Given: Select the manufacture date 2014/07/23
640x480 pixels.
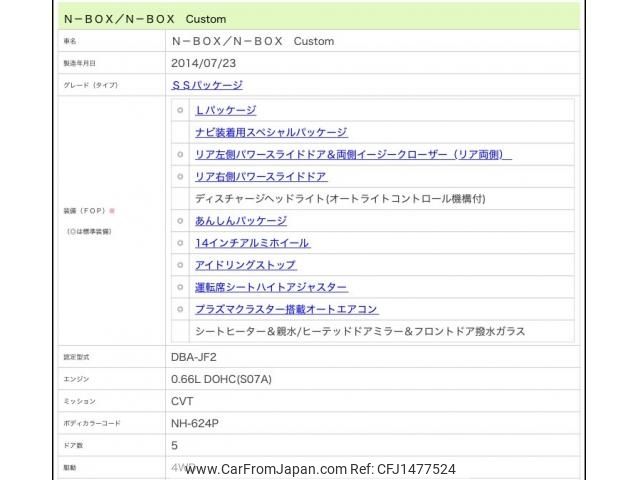Looking at the screenshot, I should coord(203,63).
